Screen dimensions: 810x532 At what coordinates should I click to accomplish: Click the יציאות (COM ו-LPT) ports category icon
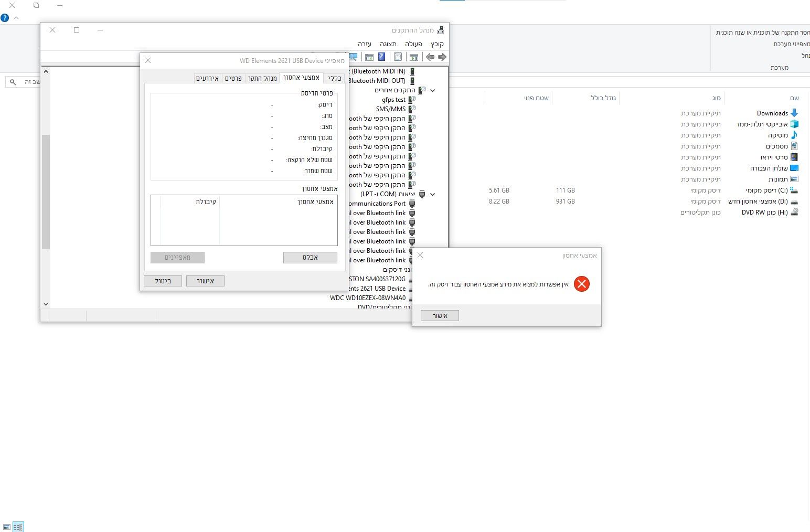422,194
